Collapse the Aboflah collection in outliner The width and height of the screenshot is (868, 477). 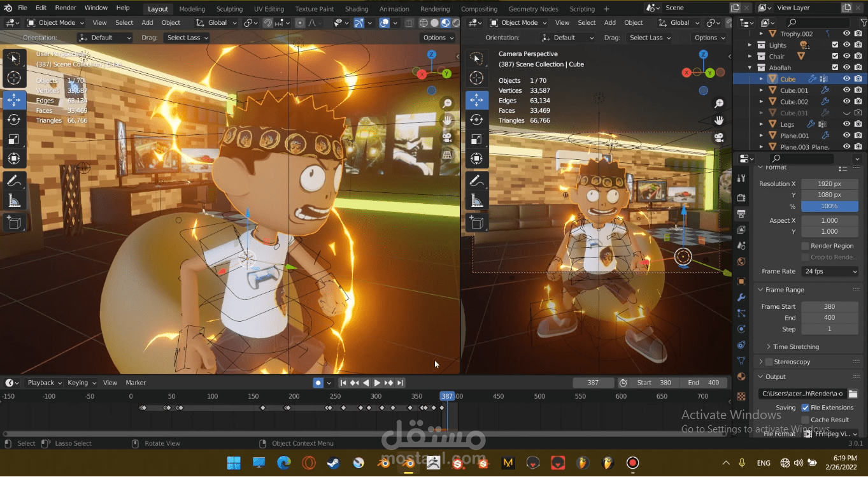751,68
